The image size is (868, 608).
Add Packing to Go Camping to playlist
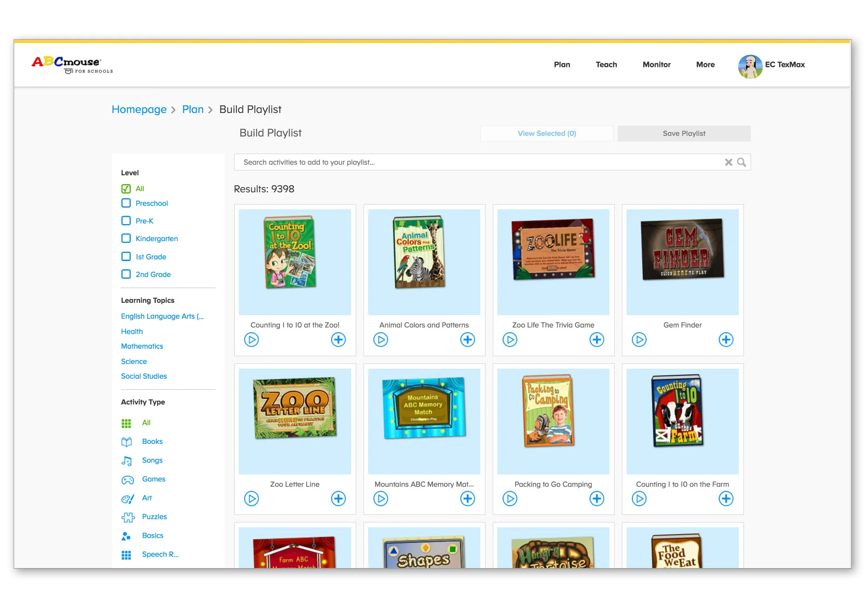click(597, 499)
